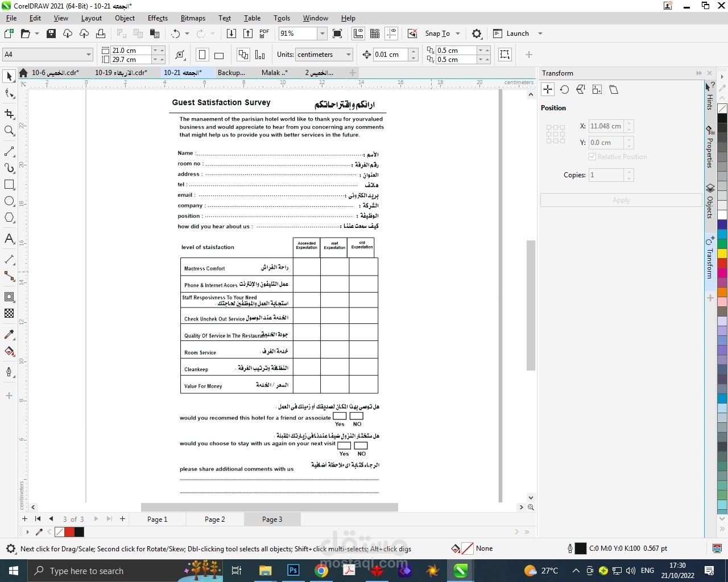Image resolution: width=728 pixels, height=582 pixels.
Task: Choose the Transparency checkerboard tool
Action: (x=9, y=313)
